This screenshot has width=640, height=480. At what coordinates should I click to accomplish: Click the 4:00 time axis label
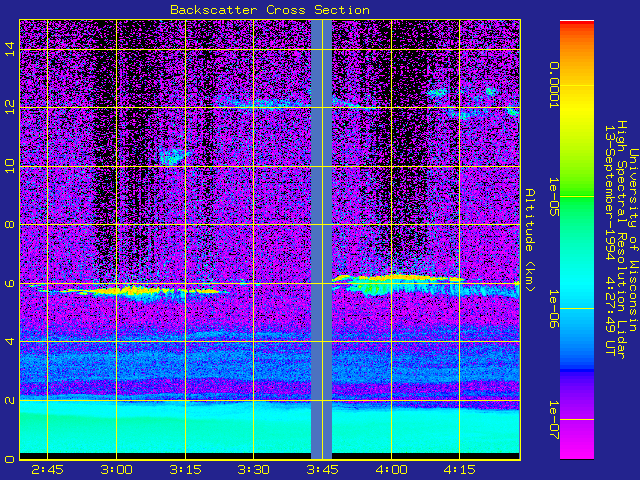[391, 470]
